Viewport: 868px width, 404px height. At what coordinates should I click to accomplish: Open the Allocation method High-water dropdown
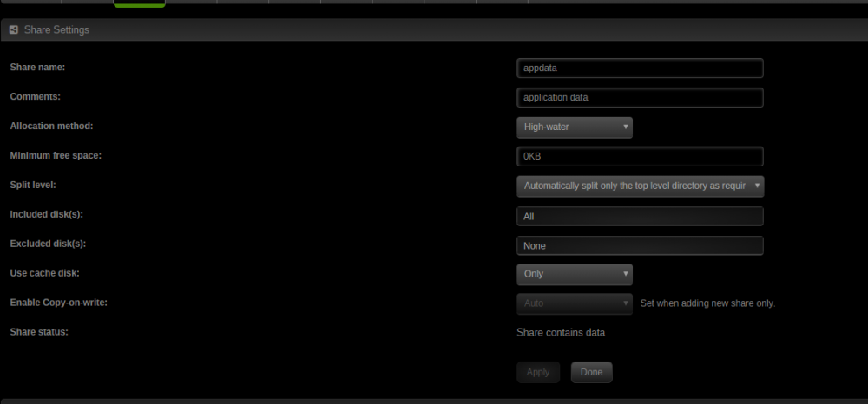click(574, 127)
